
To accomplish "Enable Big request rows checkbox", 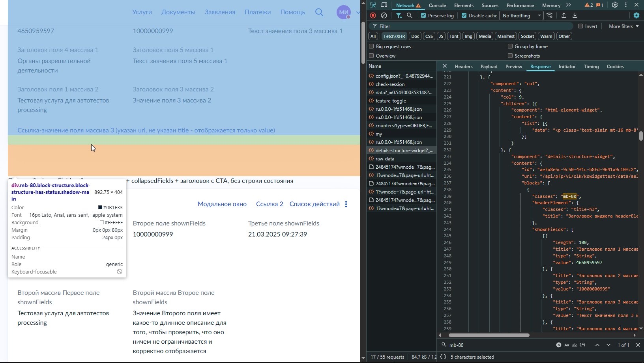I will click(x=371, y=47).
